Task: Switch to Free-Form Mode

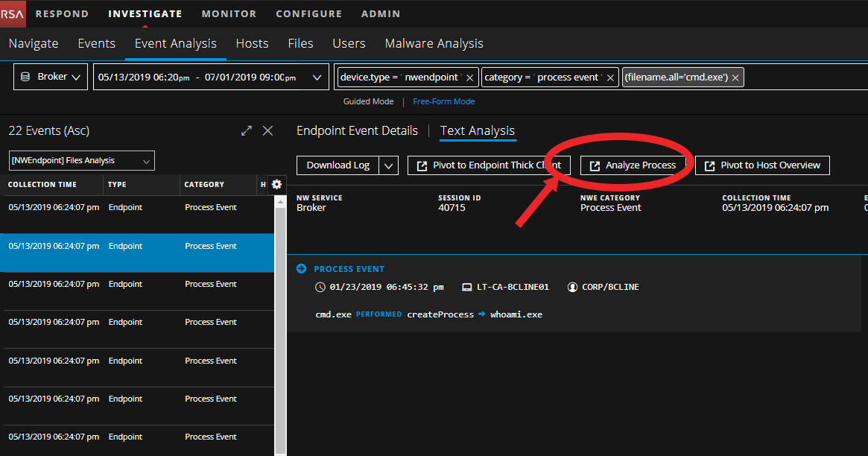Action: pyautogui.click(x=443, y=101)
